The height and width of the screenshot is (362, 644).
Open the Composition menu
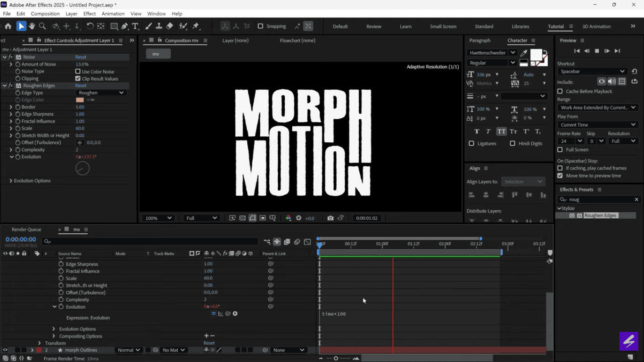45,14
